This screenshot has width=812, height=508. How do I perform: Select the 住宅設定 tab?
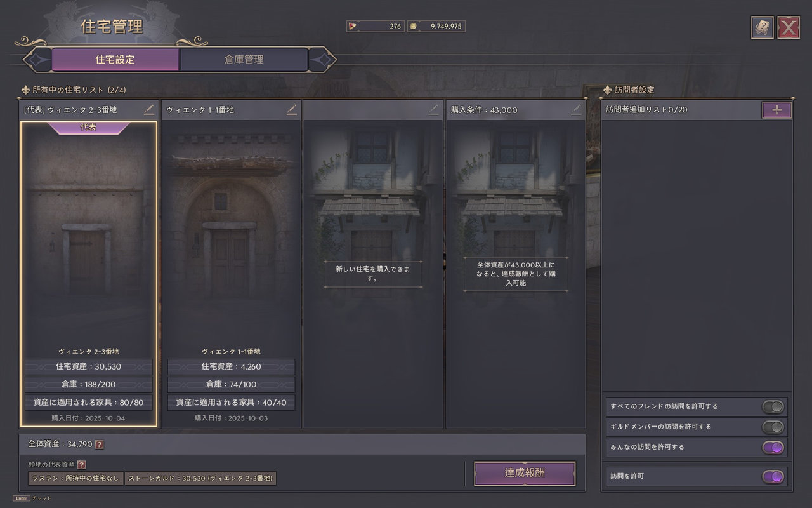pyautogui.click(x=115, y=60)
